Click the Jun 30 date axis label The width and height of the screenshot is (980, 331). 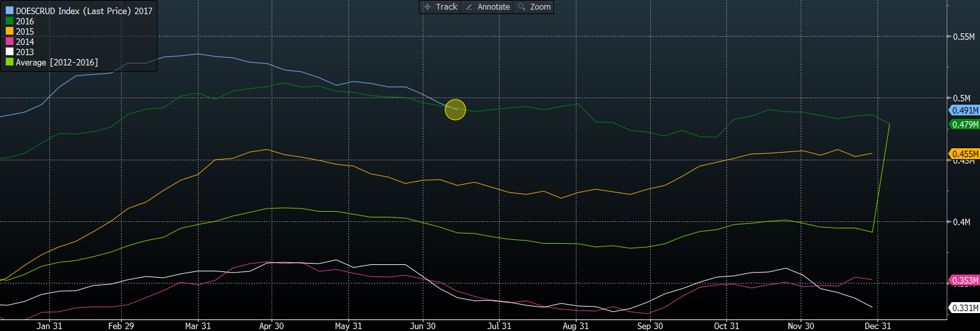(x=423, y=326)
